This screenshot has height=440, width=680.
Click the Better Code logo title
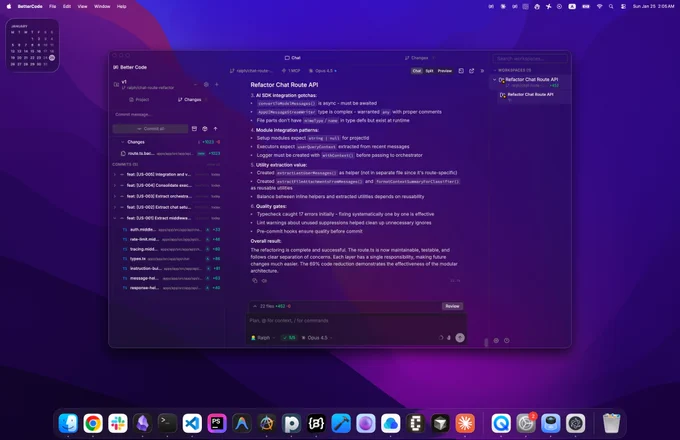tap(130, 67)
